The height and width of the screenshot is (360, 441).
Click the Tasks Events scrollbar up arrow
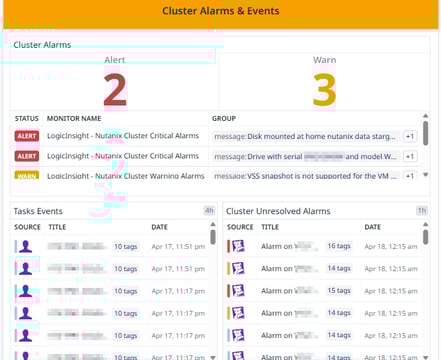coord(213,224)
